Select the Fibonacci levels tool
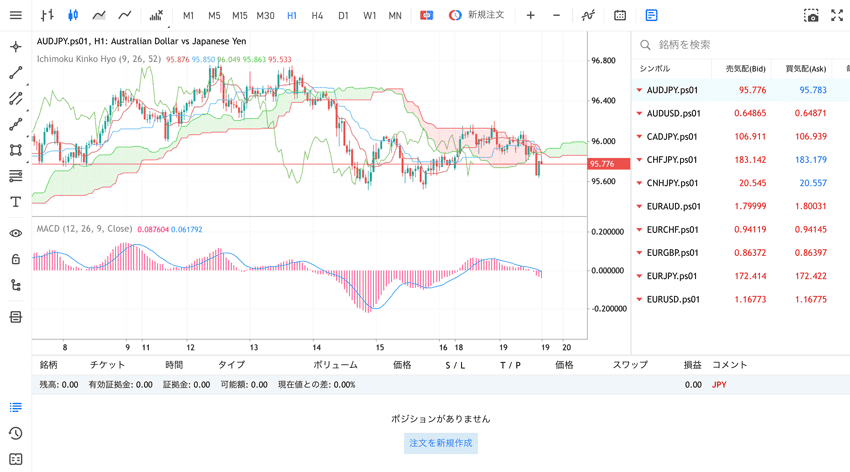This screenshot has width=850, height=472. point(16,176)
